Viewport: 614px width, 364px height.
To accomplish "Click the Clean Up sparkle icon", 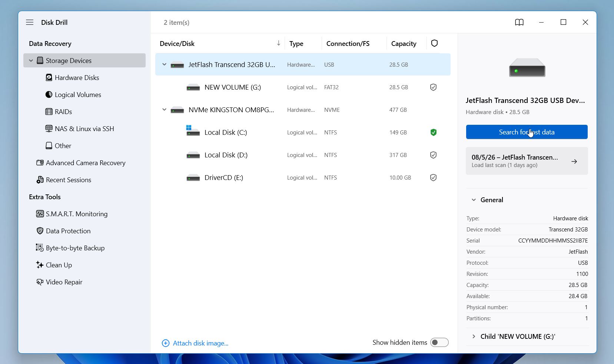I will pyautogui.click(x=40, y=265).
